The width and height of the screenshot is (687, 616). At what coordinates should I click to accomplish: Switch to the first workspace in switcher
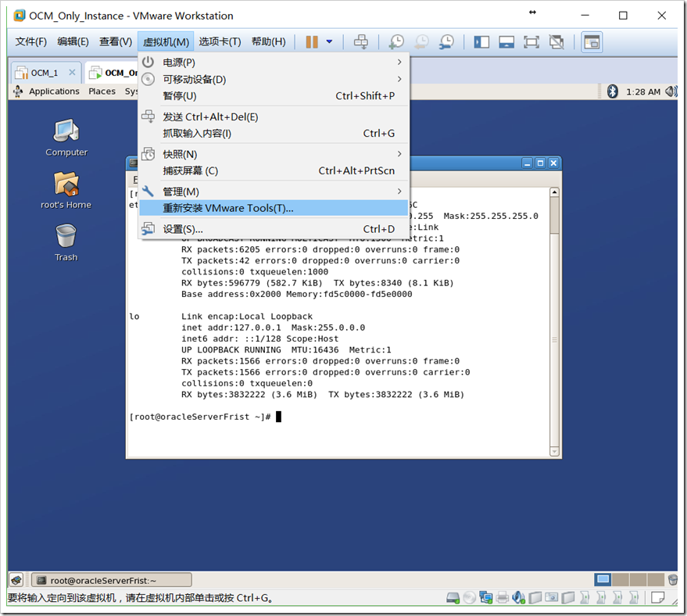(603, 579)
